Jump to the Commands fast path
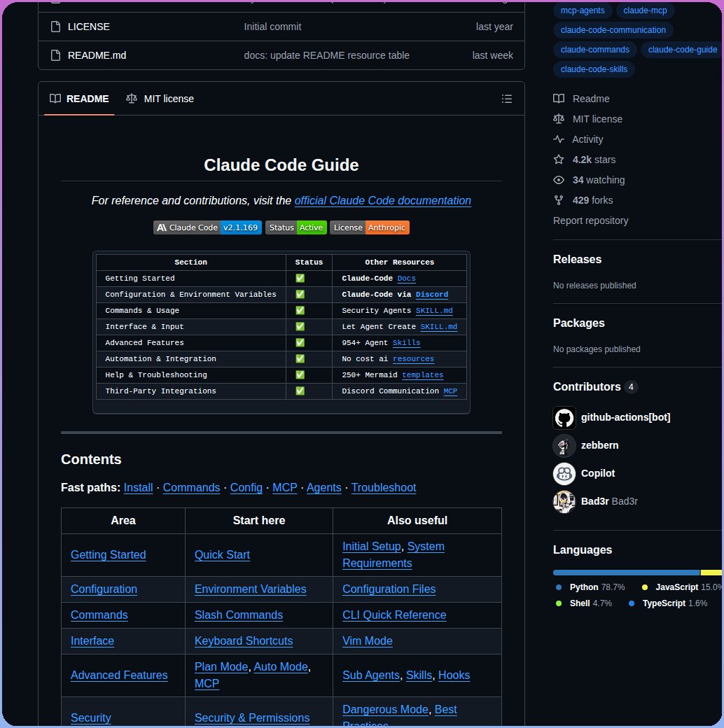Viewport: 724px width, 728px height. 191,487
